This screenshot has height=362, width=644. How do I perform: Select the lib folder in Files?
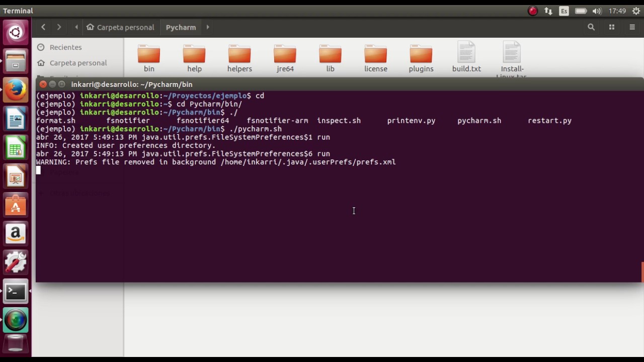330,58
